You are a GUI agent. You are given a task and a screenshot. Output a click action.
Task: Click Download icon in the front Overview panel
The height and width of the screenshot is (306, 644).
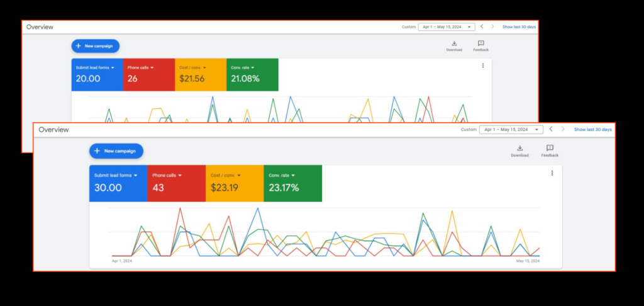[519, 149]
